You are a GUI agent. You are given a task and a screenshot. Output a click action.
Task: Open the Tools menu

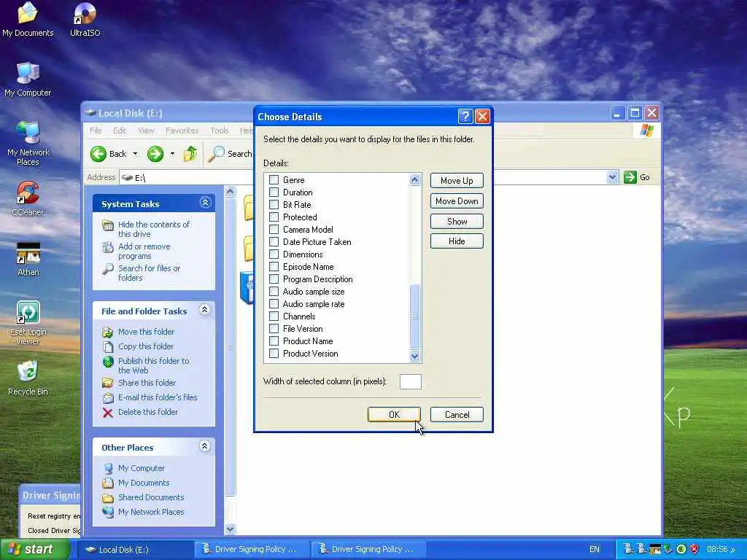click(220, 131)
